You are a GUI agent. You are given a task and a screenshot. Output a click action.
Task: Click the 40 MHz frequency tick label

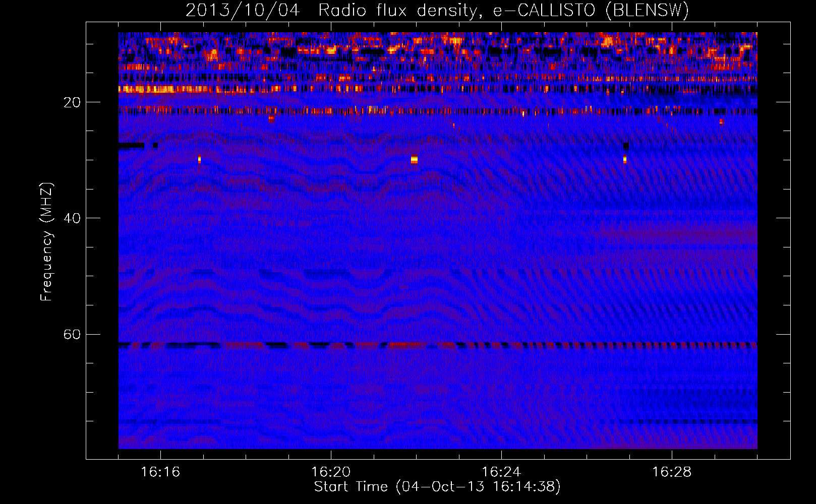pyautogui.click(x=72, y=218)
